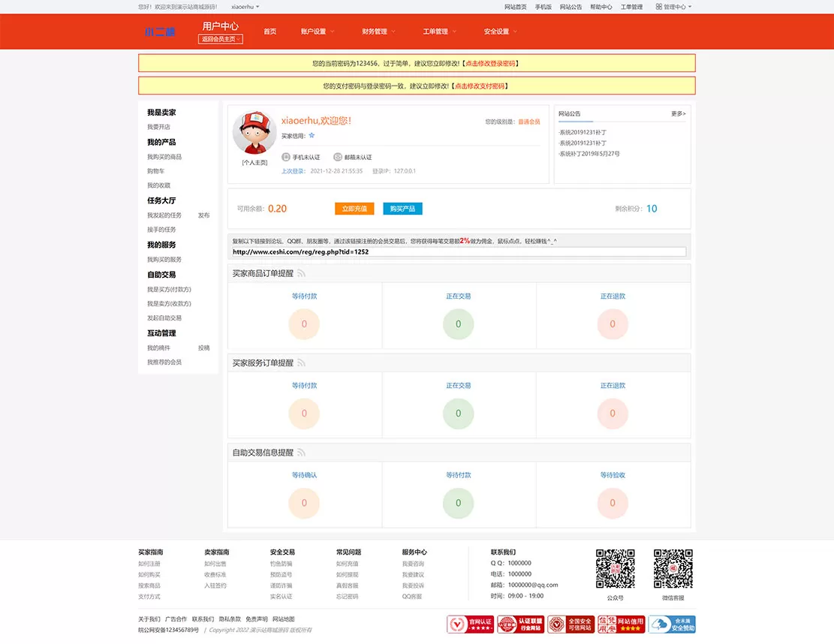Viewport: 834px width, 644px height.
Task: Click the 点击修改登录密码 link
Action: [x=490, y=63]
